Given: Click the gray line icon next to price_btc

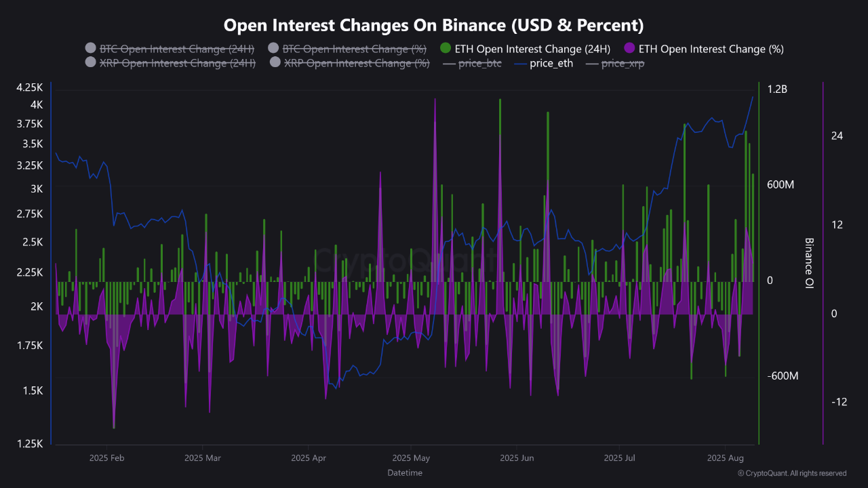Looking at the screenshot, I should [x=450, y=63].
